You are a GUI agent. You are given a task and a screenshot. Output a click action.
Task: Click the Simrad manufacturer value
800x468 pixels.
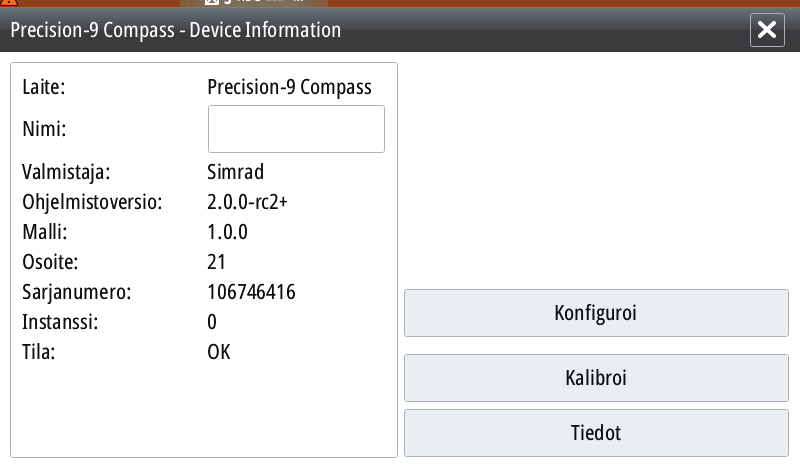coord(235,172)
